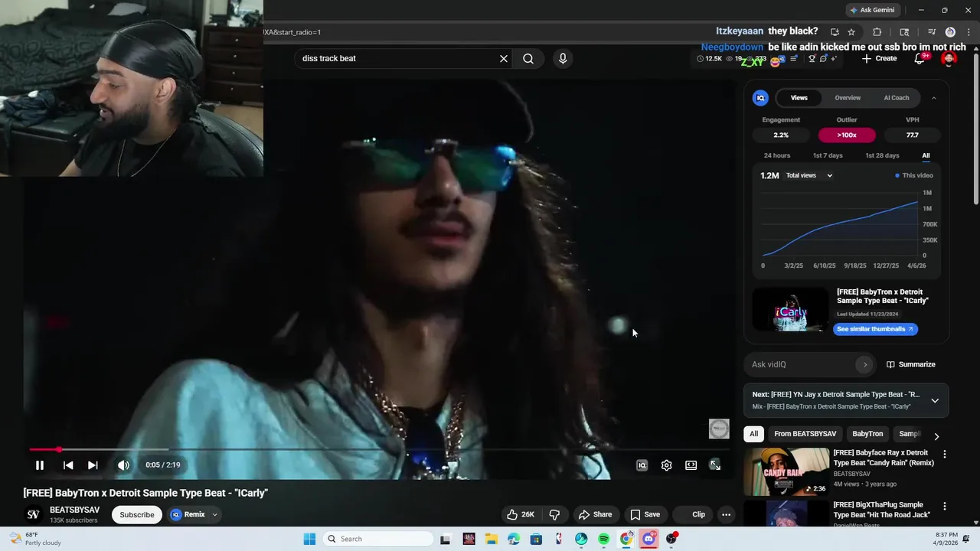The height and width of the screenshot is (551, 980).
Task: Switch to theater mode
Action: point(691,465)
